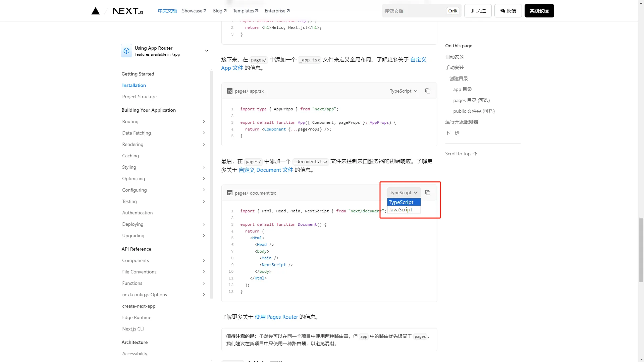The height and width of the screenshot is (362, 644).
Task: Click the 实践教程 button
Action: coord(539,11)
